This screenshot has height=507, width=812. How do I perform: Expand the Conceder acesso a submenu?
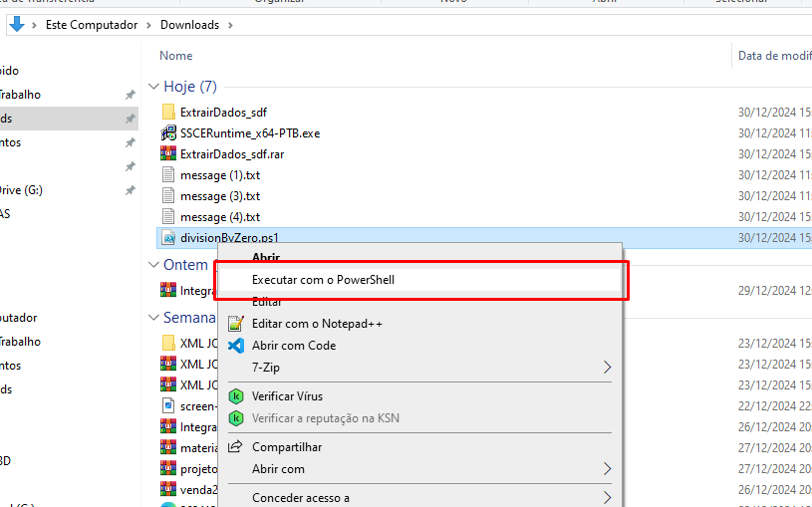[x=608, y=497]
